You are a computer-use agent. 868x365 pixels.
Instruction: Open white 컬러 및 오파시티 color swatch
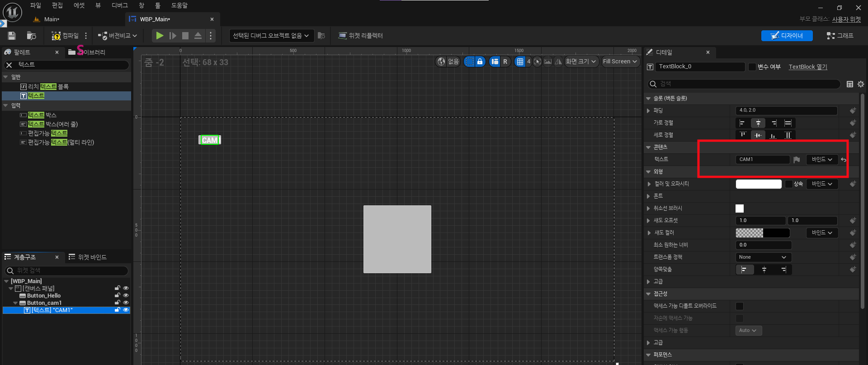click(759, 184)
